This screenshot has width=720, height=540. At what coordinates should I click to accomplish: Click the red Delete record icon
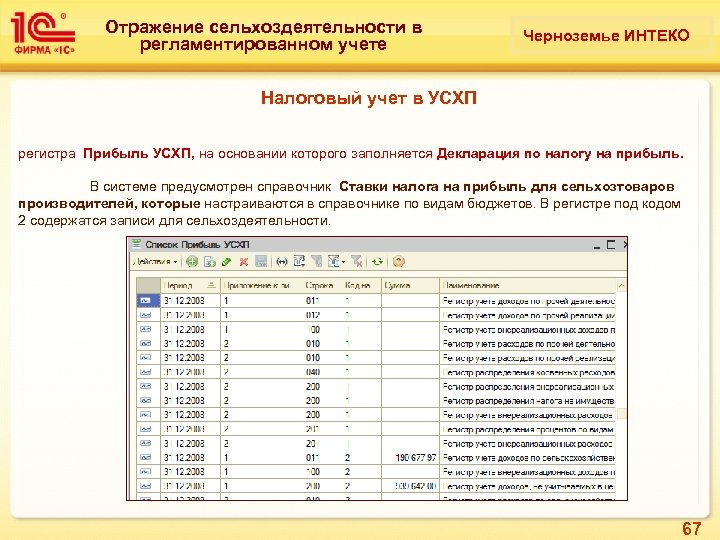tap(243, 262)
